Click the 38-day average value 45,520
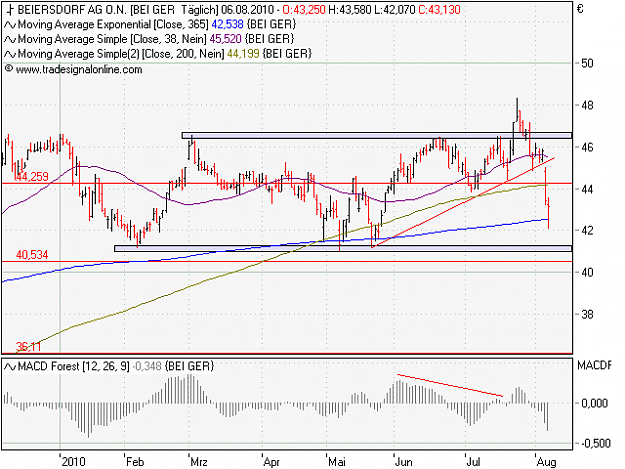Viewport: 625px width, 469px height. [226, 39]
